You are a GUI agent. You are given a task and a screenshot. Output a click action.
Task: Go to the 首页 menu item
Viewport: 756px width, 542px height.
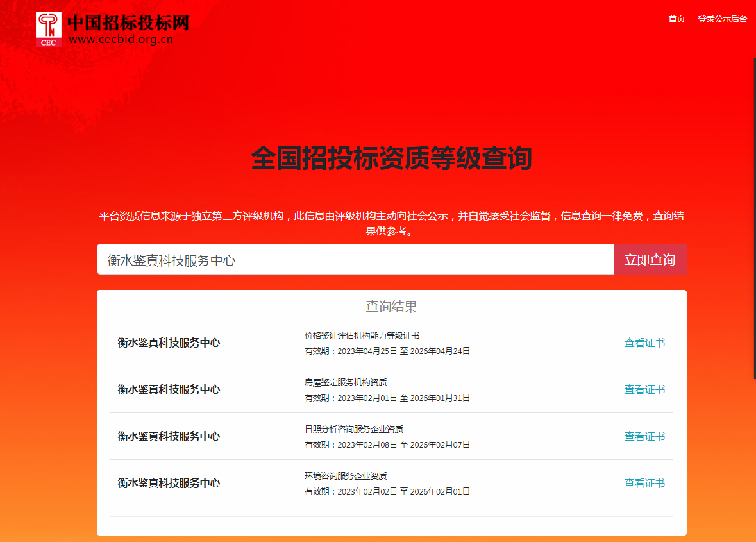click(x=676, y=19)
